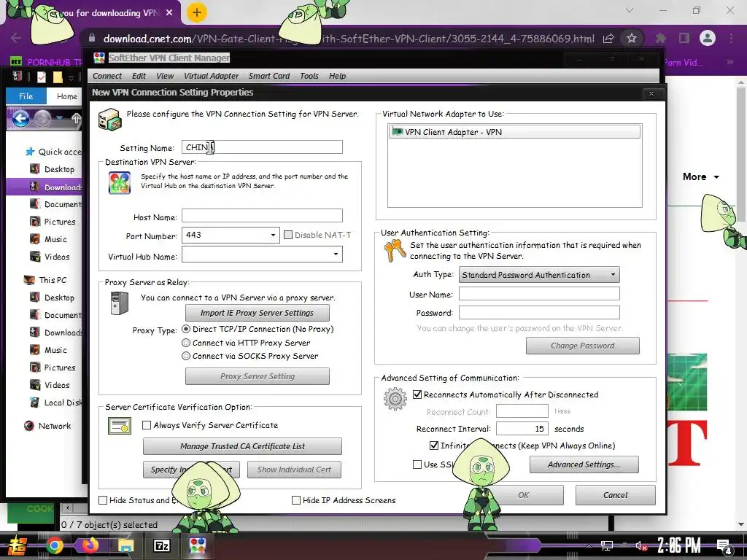Expand the More dropdown on the webpage
The height and width of the screenshot is (560, 747).
click(x=701, y=176)
